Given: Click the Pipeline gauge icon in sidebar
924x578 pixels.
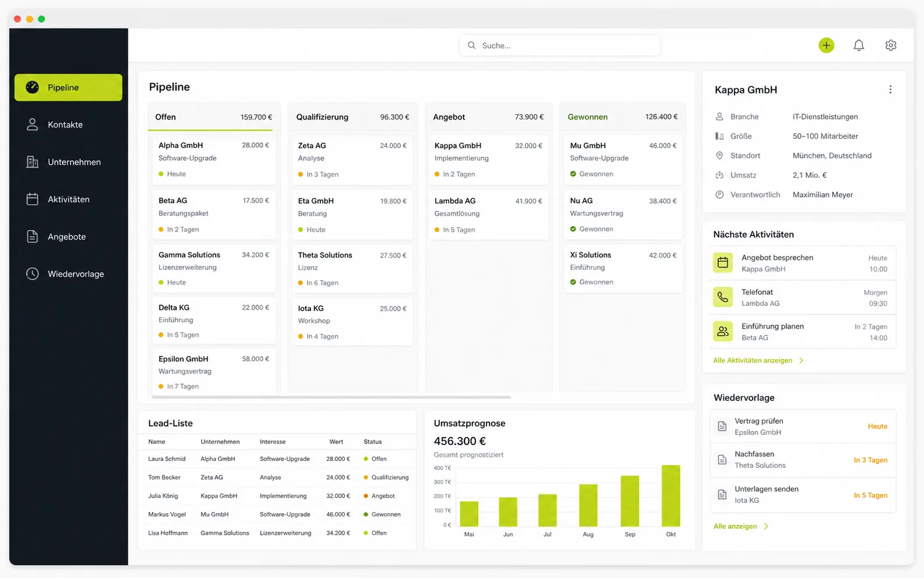Looking at the screenshot, I should coord(33,87).
